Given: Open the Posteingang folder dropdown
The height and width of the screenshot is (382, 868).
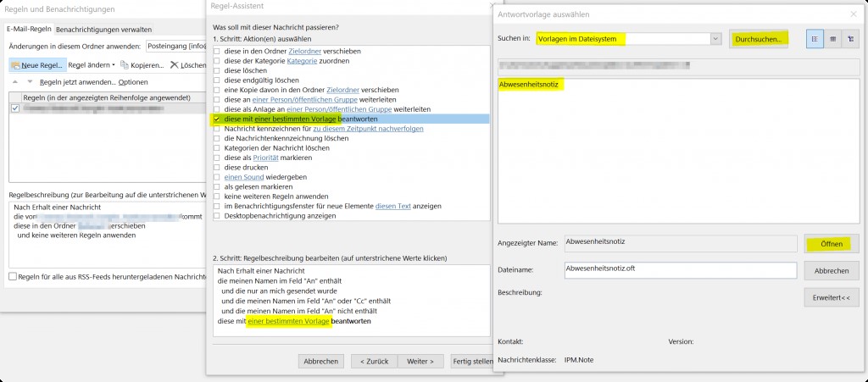Looking at the screenshot, I should [x=176, y=46].
